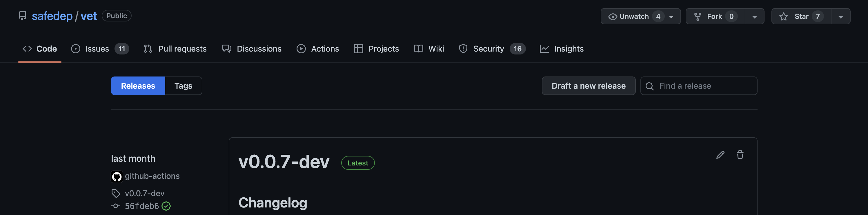The image size is (868, 215).
Task: Open the safedep owner link
Action: [52, 16]
